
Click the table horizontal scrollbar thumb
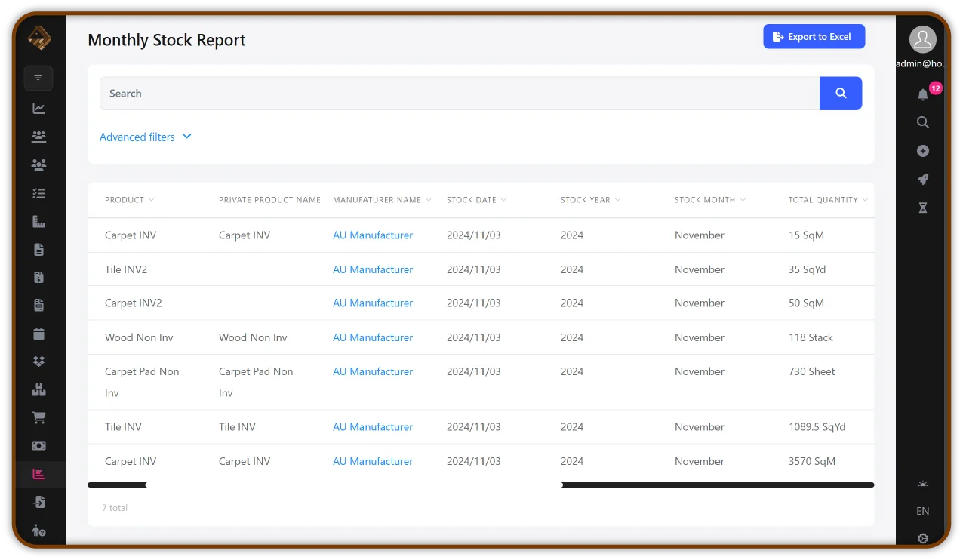[354, 485]
